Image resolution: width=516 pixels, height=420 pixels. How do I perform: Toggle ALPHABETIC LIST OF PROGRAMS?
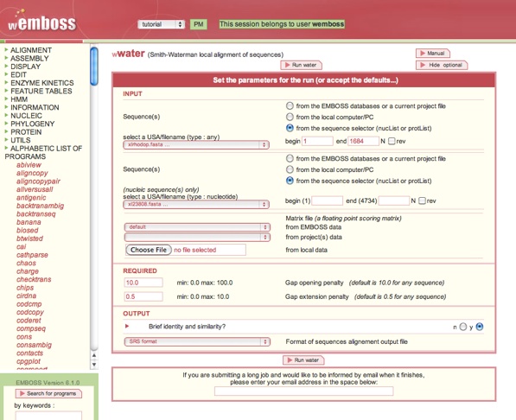[43, 152]
